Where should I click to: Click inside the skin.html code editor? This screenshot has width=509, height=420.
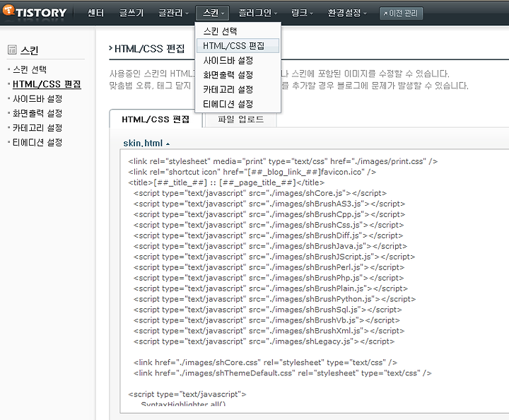[314, 281]
